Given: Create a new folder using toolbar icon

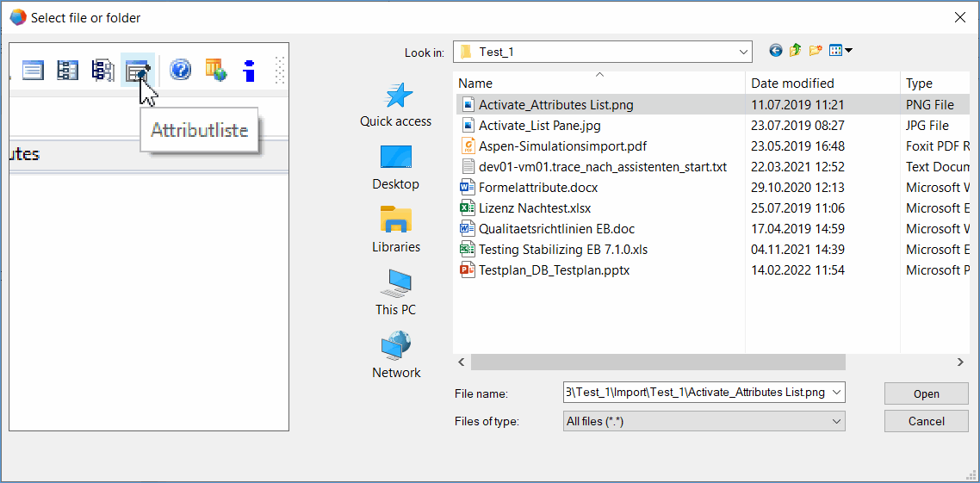Looking at the screenshot, I should (x=815, y=52).
